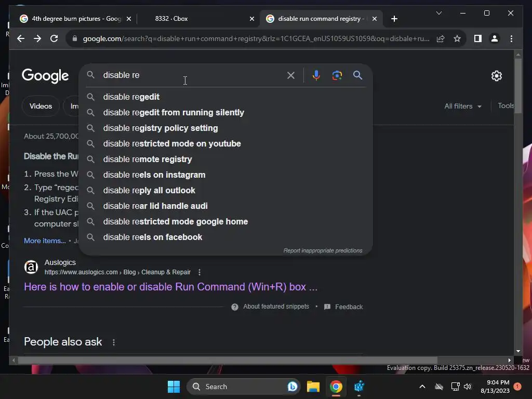Choose 'disable registry policy setting' suggestion
Viewport: 532px width, 399px height.
(225, 128)
